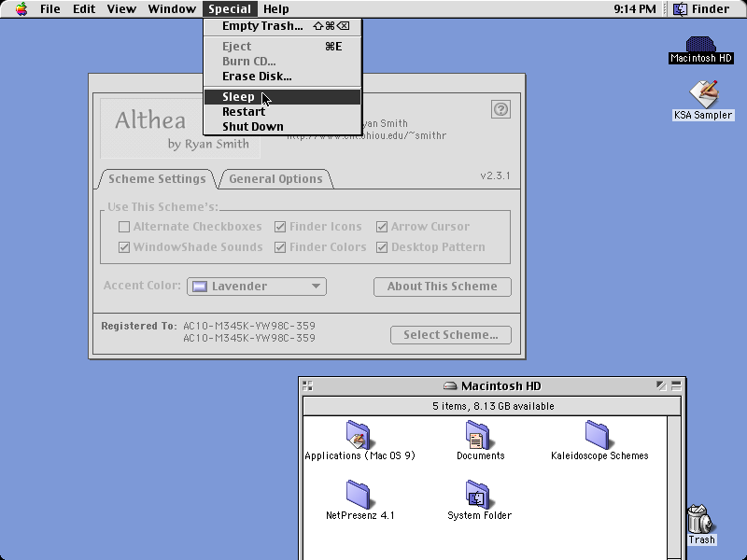Disable the Desktop Pattern checkbox
Viewport: 747px width, 560px height.
[x=382, y=247]
